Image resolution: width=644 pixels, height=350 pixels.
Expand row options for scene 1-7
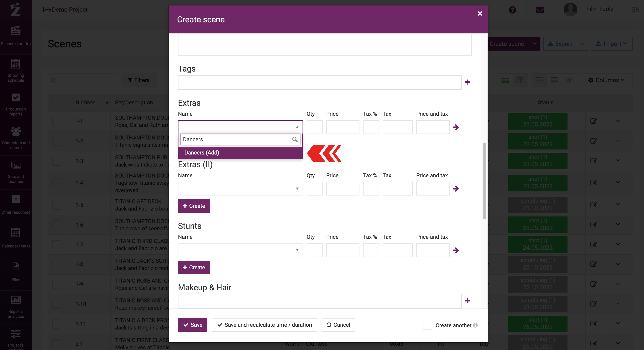pyautogui.click(x=618, y=244)
